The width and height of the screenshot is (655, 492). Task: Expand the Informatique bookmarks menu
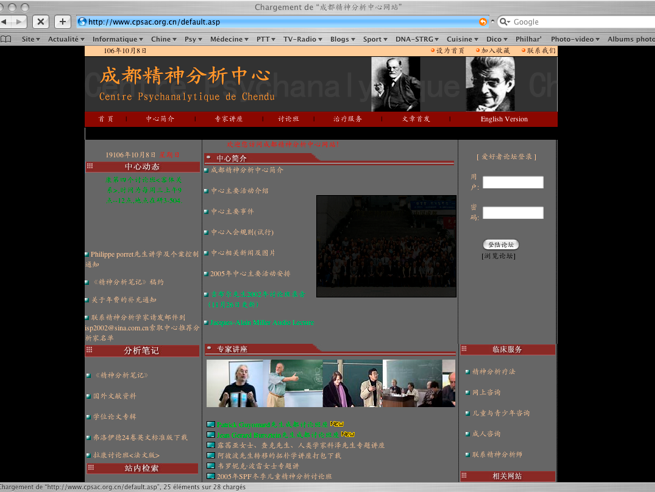pyautogui.click(x=117, y=39)
